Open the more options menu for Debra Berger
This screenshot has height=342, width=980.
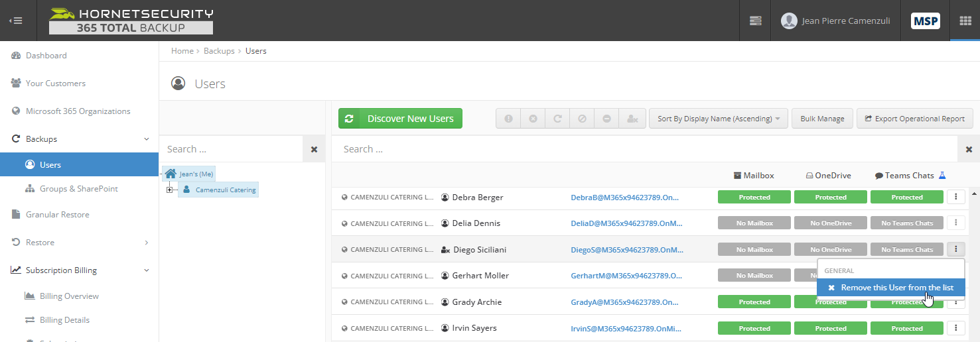click(956, 197)
